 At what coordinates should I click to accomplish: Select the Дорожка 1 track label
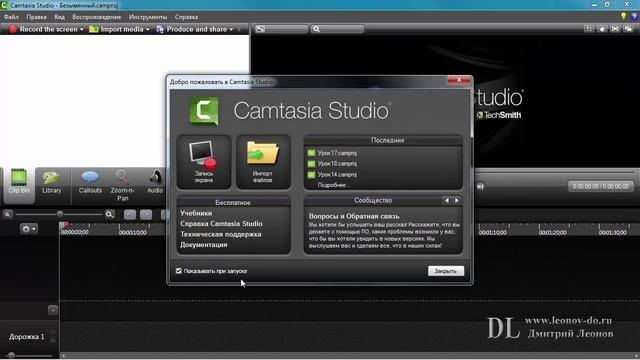(27, 337)
